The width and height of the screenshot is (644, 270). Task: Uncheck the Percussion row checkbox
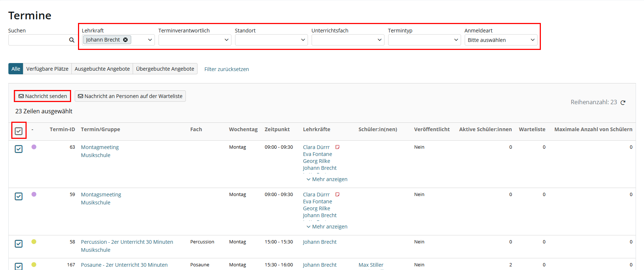click(19, 244)
